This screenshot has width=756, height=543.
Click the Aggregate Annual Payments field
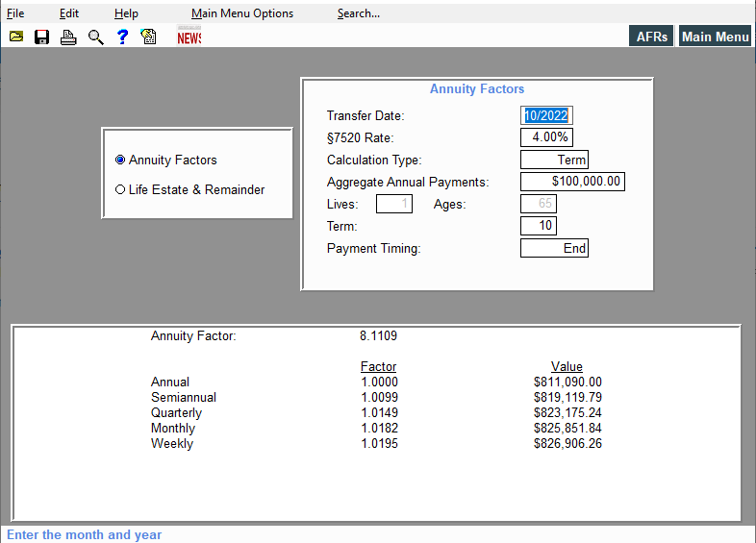click(x=572, y=182)
